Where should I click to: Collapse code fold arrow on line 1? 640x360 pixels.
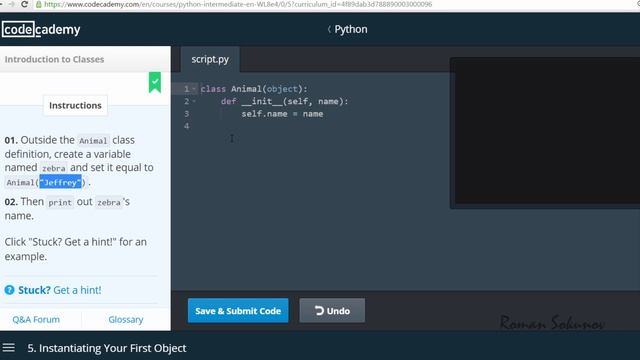194,89
